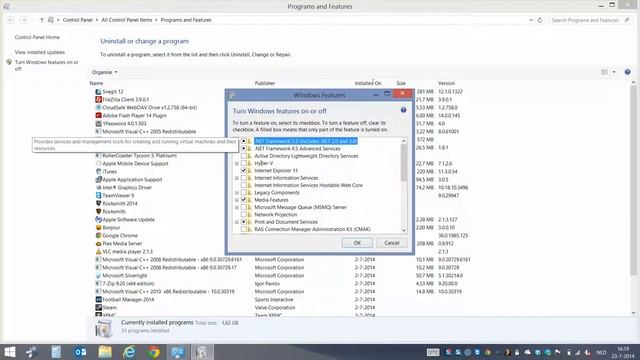Open the Windows Start button

tap(10, 352)
